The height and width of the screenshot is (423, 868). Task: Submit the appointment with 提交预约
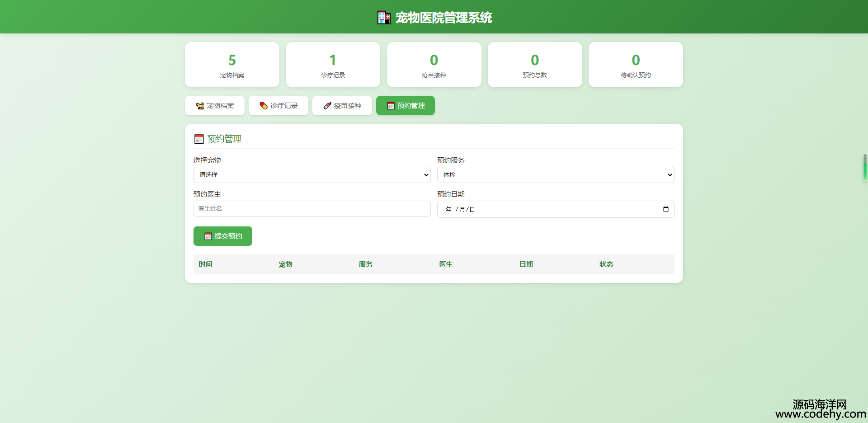223,236
